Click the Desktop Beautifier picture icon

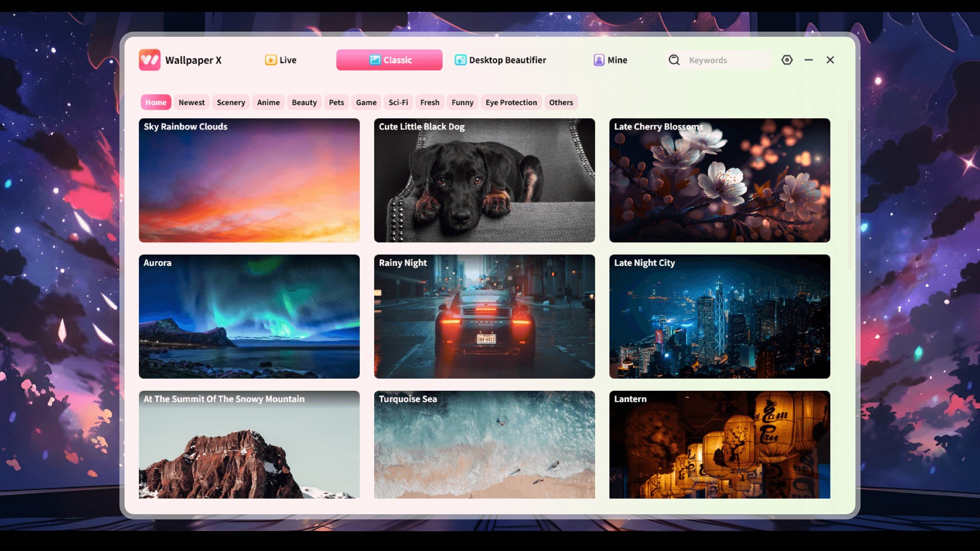click(x=460, y=60)
